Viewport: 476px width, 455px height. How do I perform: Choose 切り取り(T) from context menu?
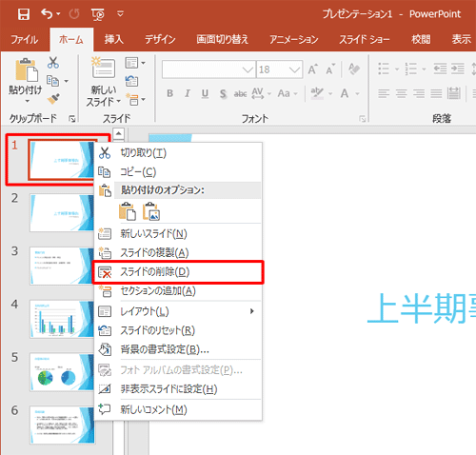pyautogui.click(x=178, y=153)
